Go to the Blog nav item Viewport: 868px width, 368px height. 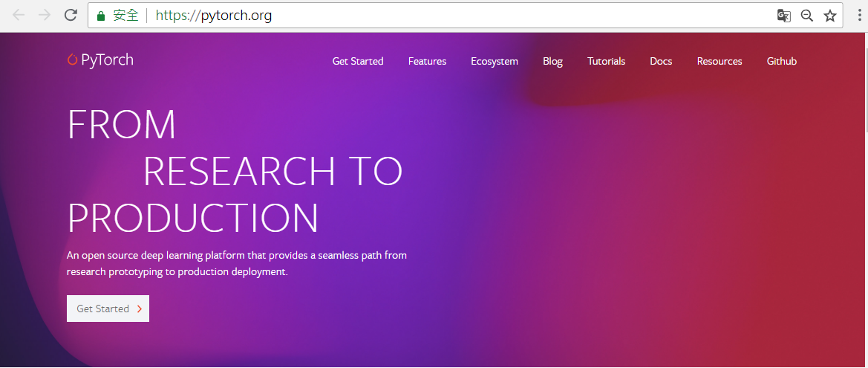pyautogui.click(x=552, y=62)
